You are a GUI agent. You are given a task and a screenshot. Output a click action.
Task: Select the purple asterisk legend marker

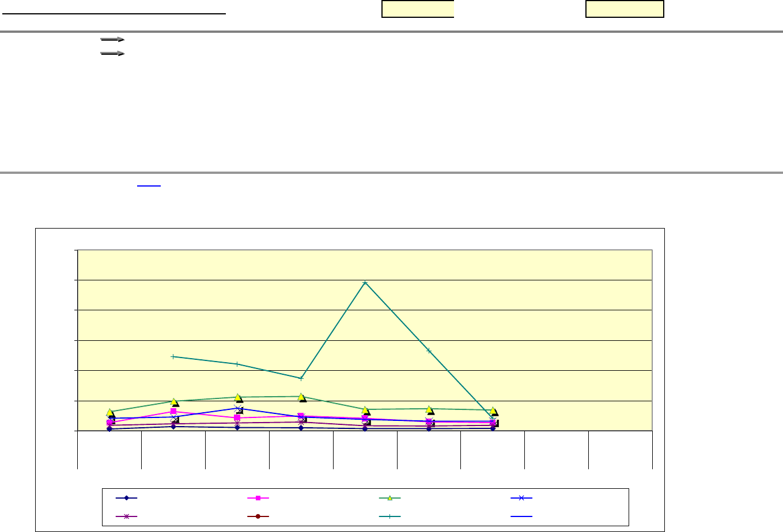tap(127, 516)
